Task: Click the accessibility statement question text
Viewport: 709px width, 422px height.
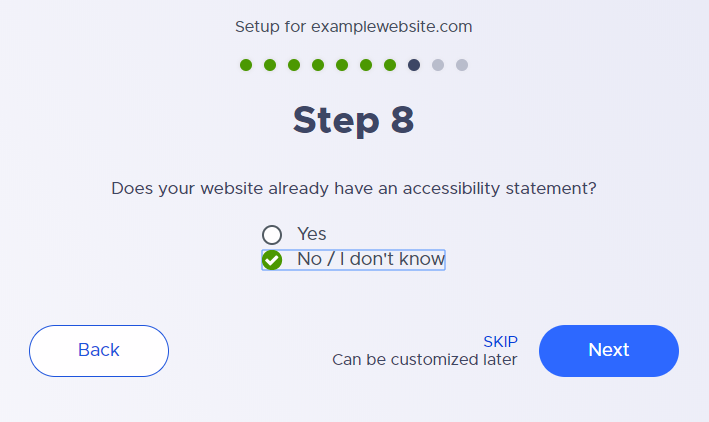Action: pyautogui.click(x=354, y=188)
